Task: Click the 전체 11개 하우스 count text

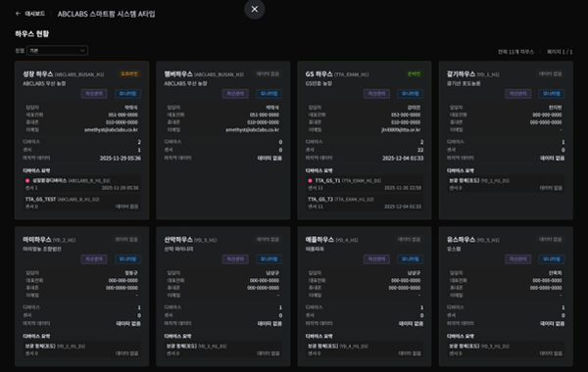Action: tap(515, 52)
